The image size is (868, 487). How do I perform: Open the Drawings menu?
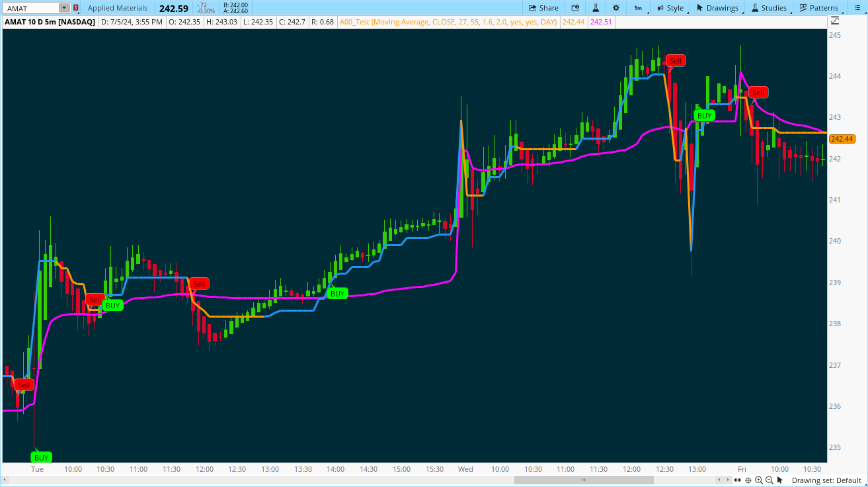717,8
